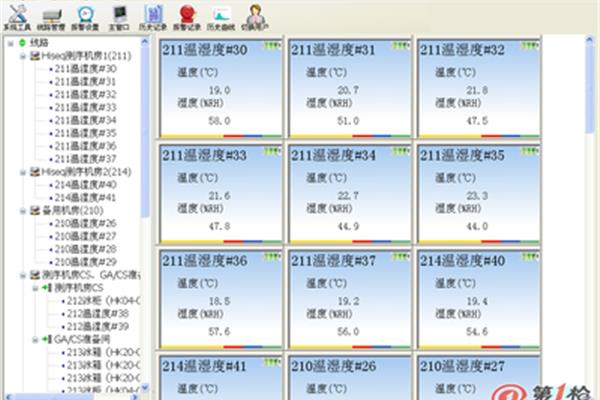Select 210温湿度#26 in the tree

click(x=85, y=224)
